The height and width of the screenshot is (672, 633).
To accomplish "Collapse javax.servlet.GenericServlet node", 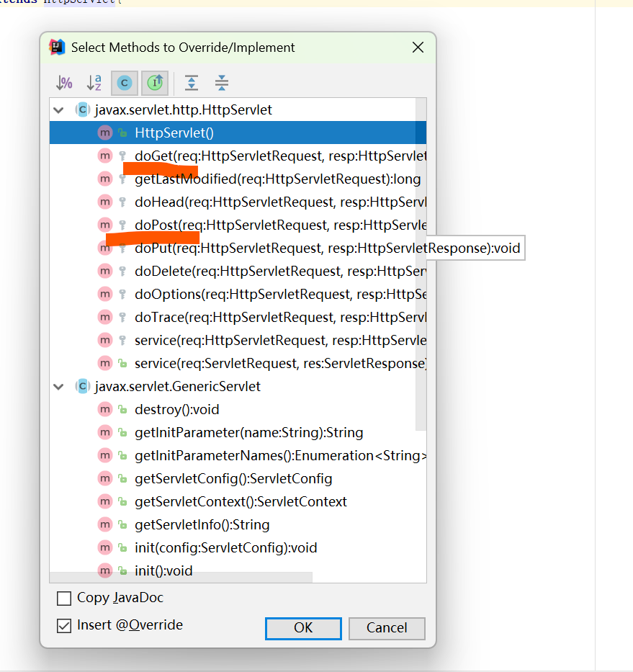I will 59,387.
